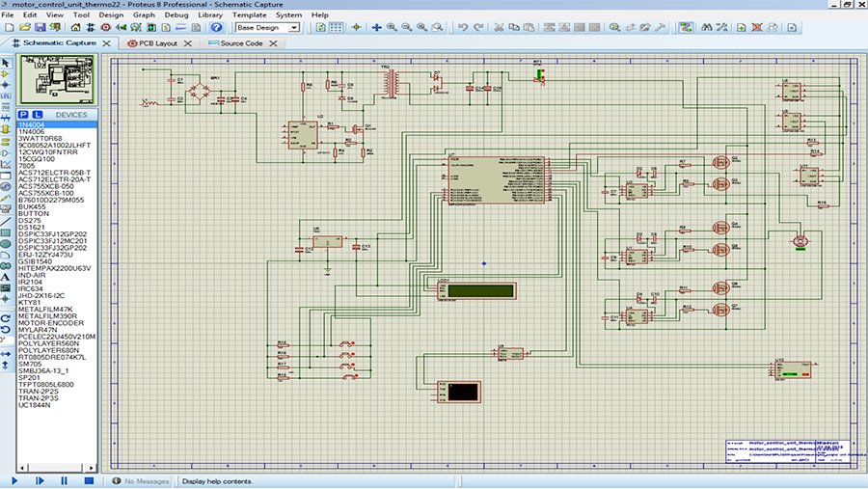868x489 pixels.
Task: Toggle the L library button
Action: click(37, 115)
